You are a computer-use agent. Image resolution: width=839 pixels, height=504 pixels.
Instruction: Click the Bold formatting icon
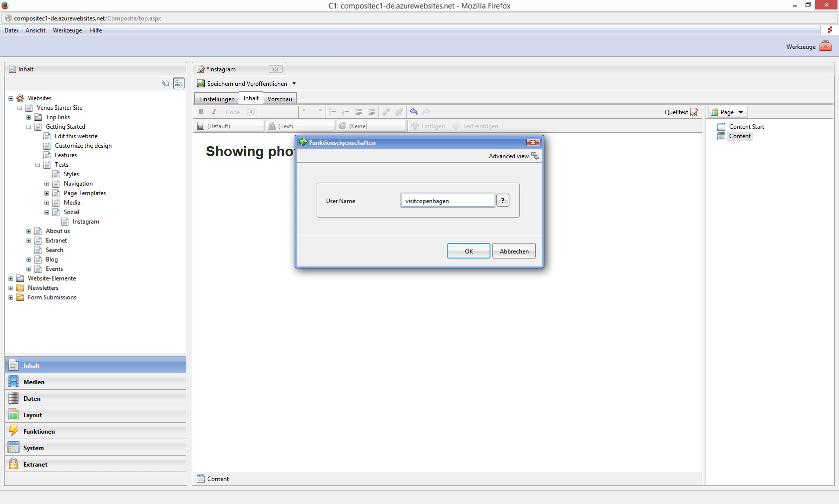point(201,112)
